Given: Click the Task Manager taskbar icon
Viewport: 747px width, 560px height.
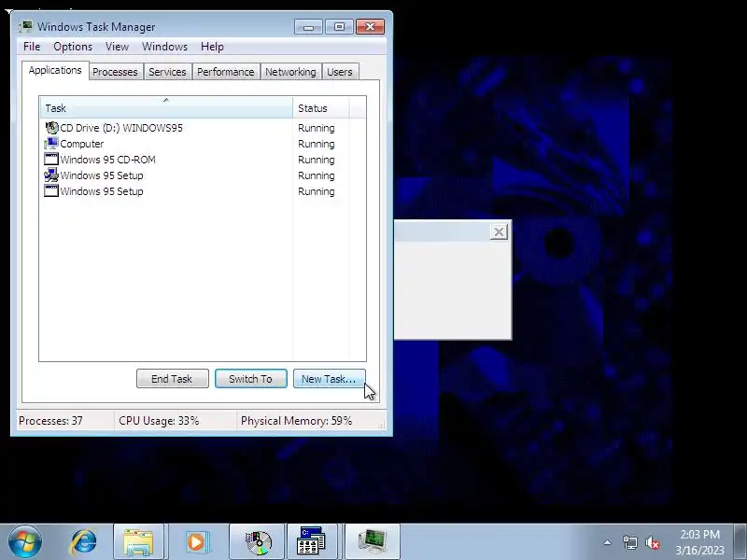Looking at the screenshot, I should tap(372, 542).
